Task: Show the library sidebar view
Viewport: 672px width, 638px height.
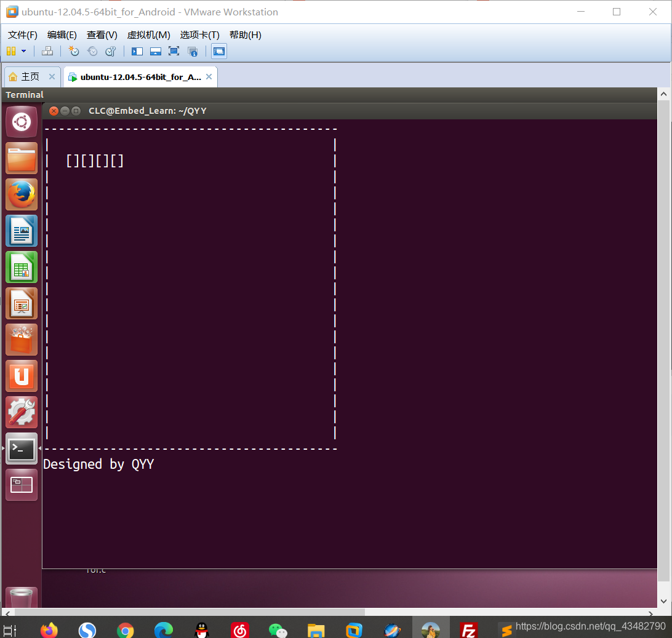Action: [x=137, y=52]
